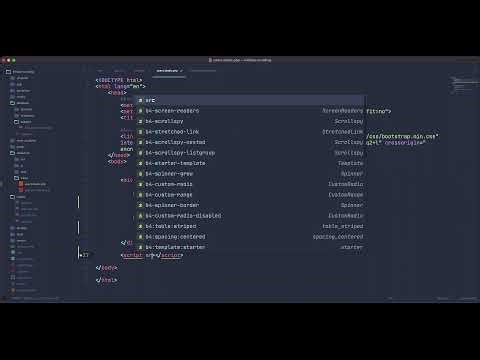Image resolution: width=480 pixels, height=360 pixels.
Task: Select the 'src' autocomplete suggestion
Action: pos(250,100)
